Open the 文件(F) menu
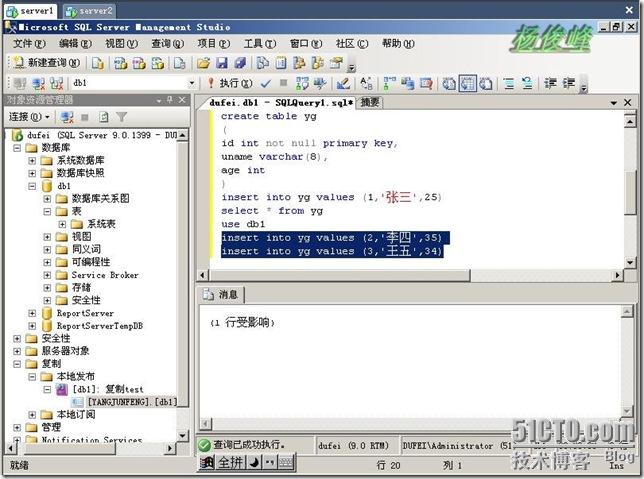Viewport: 644px width, 479px height. [29, 44]
